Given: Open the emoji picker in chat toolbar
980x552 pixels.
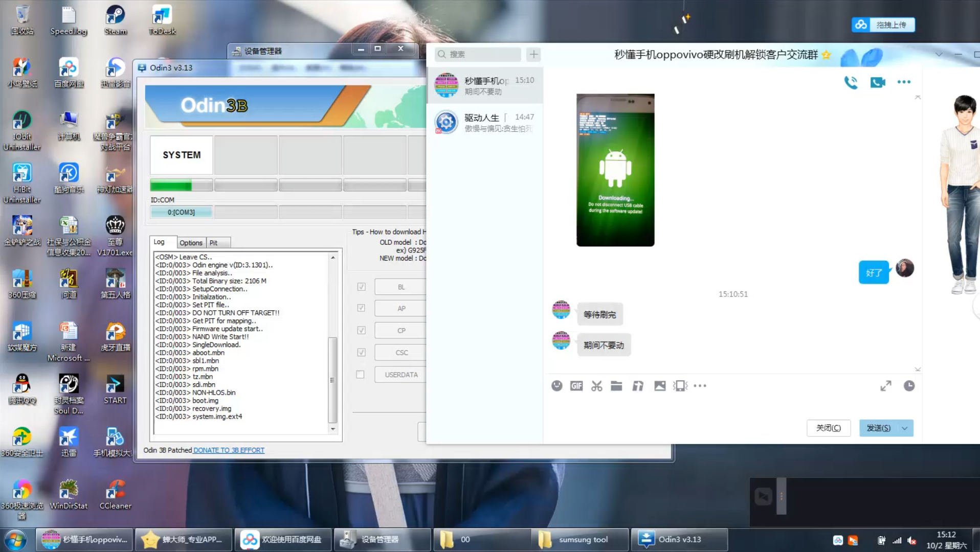Looking at the screenshot, I should 557,386.
